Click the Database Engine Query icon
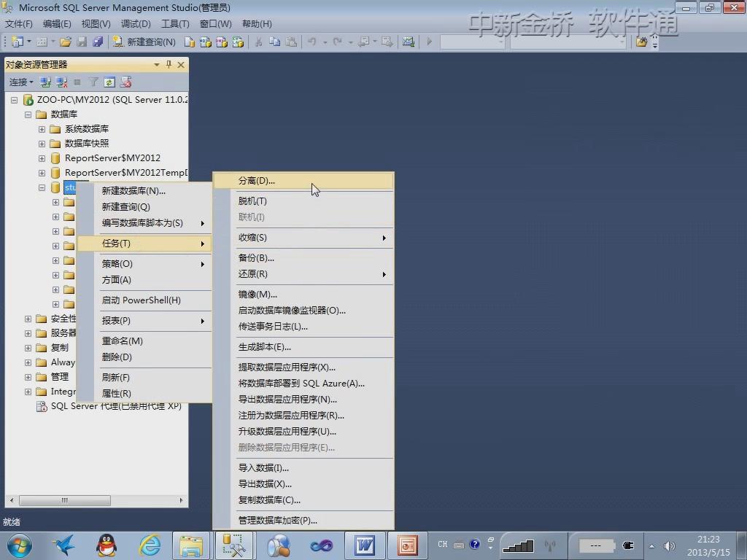 189,42
